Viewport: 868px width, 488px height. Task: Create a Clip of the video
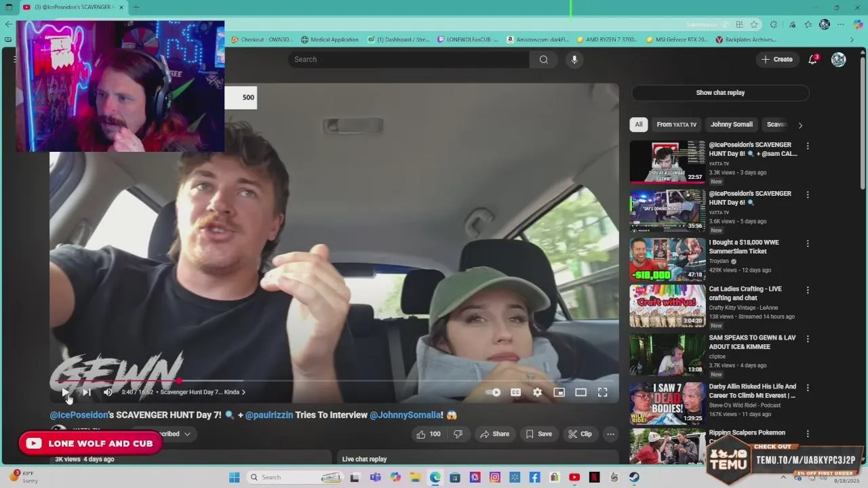[580, 434]
